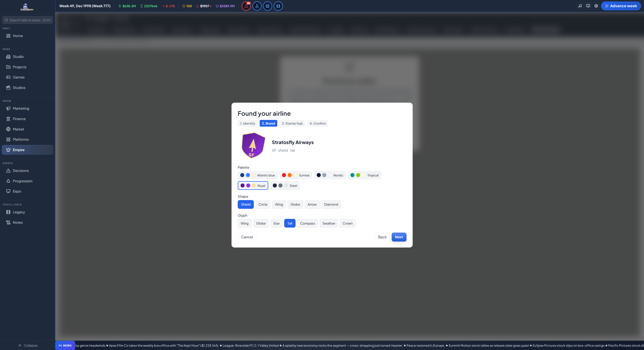
Task: Click Back in airline dialog
Action: pyautogui.click(x=382, y=237)
